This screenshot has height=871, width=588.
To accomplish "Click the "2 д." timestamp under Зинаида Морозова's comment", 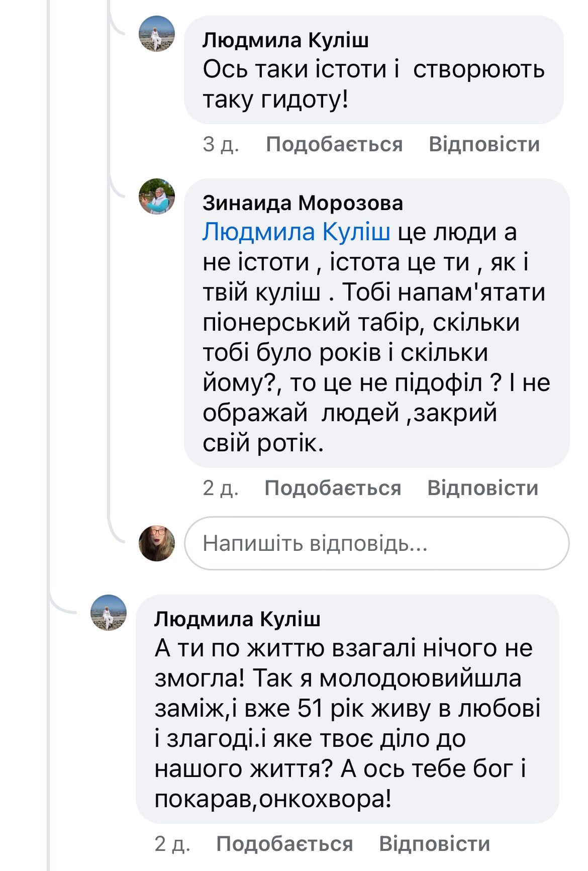I will coord(221,488).
